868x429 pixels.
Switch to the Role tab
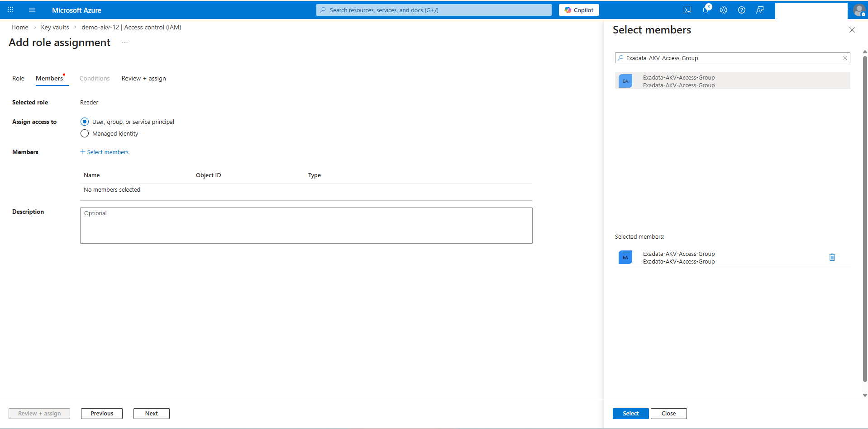[18, 78]
